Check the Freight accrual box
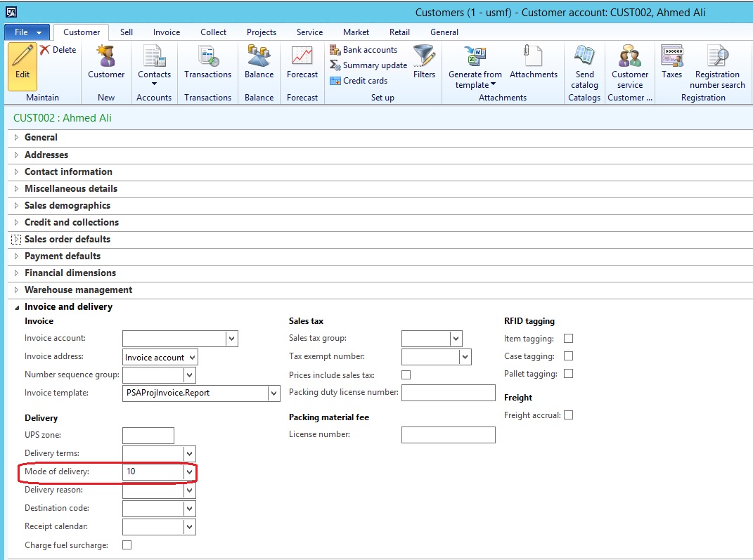The image size is (753, 560). [x=568, y=415]
